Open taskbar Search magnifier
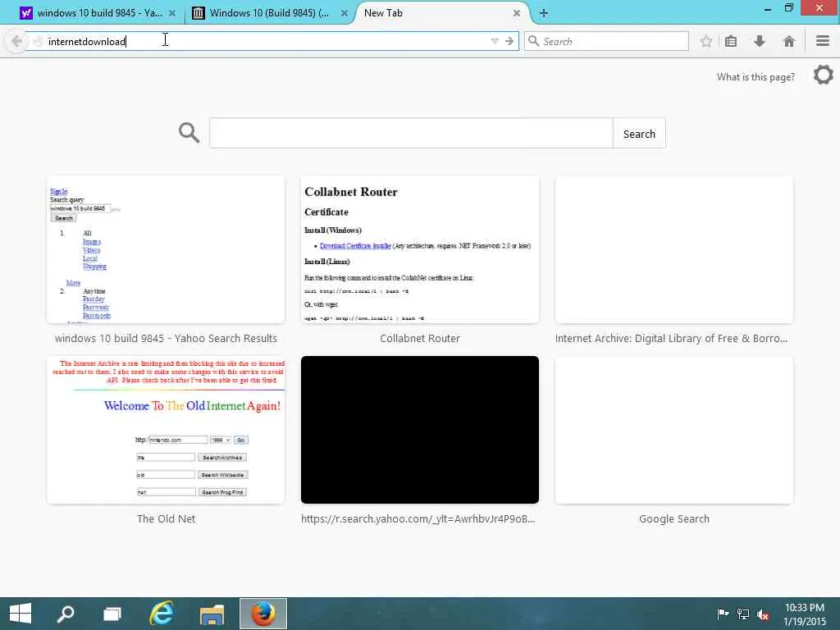 pyautogui.click(x=66, y=614)
